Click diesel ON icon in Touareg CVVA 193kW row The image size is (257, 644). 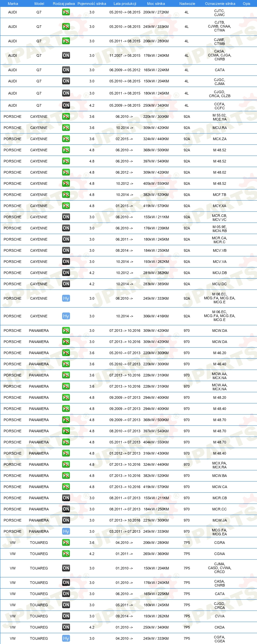point(66,616)
